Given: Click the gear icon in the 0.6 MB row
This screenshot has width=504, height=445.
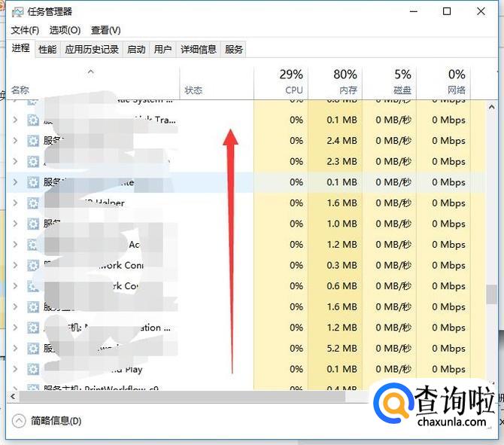Looking at the screenshot, I should click(x=33, y=286).
